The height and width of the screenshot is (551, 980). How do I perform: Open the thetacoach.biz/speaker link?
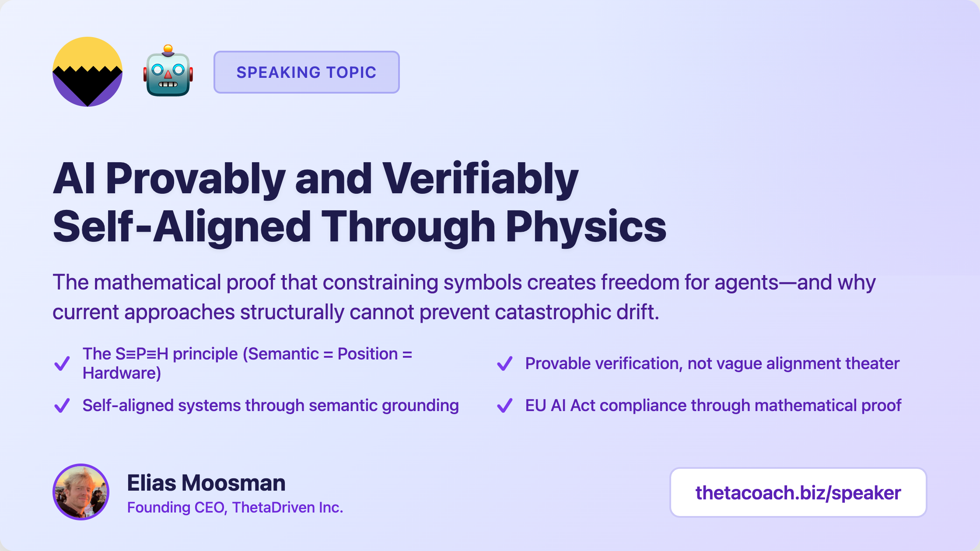798,493
